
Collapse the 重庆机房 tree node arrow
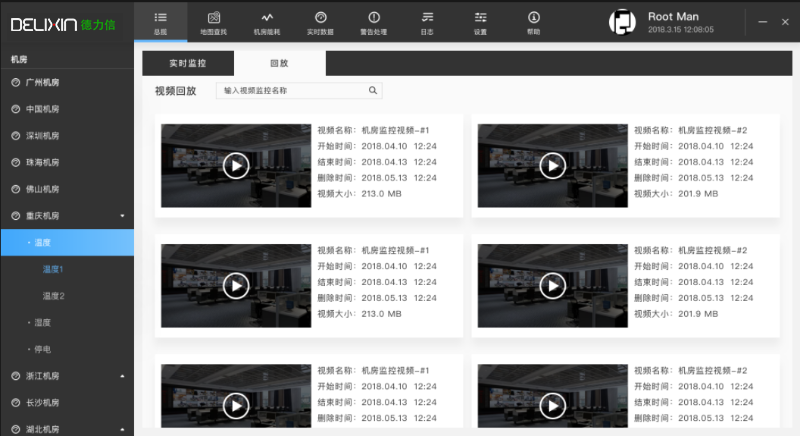[x=122, y=216]
